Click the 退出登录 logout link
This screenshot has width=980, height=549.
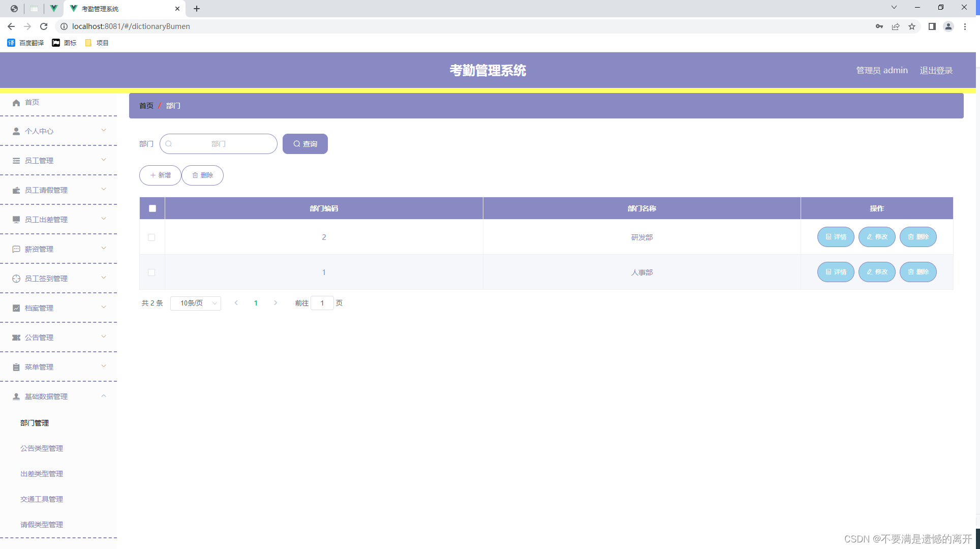pos(936,70)
